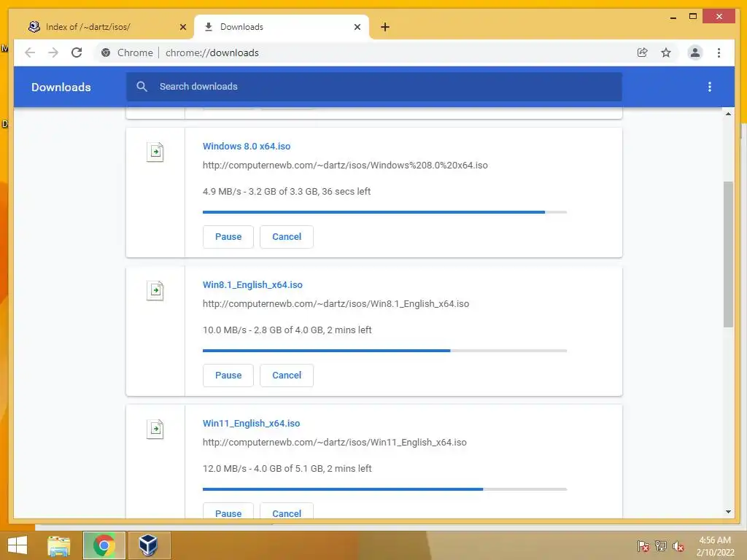Select the Downloads tab
The height and width of the screenshot is (560, 747).
click(281, 27)
